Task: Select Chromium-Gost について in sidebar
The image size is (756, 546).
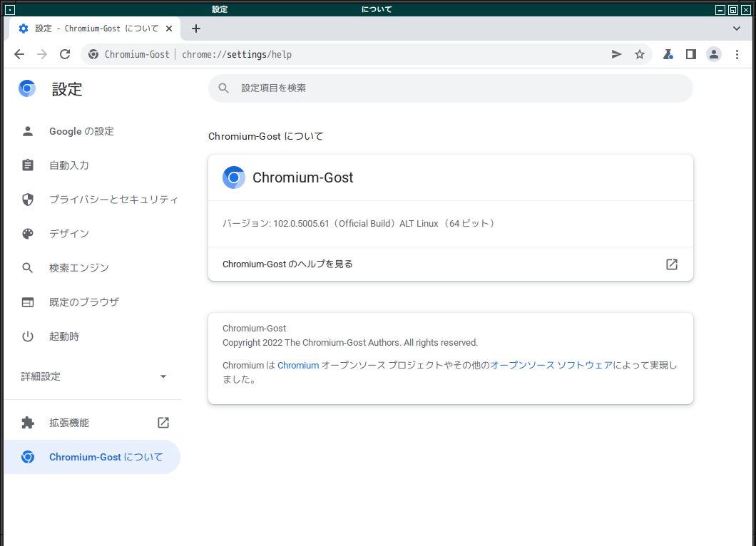Action: [92, 457]
